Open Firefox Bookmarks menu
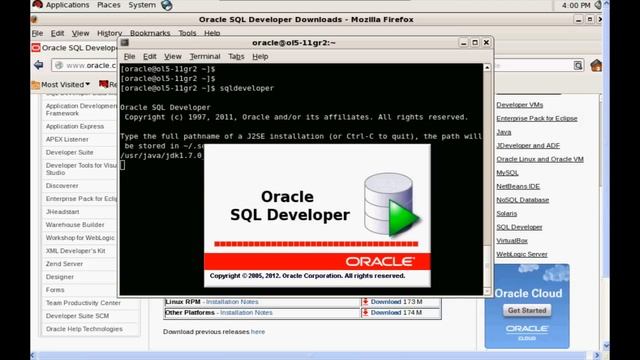The image size is (640, 360). coord(150,33)
